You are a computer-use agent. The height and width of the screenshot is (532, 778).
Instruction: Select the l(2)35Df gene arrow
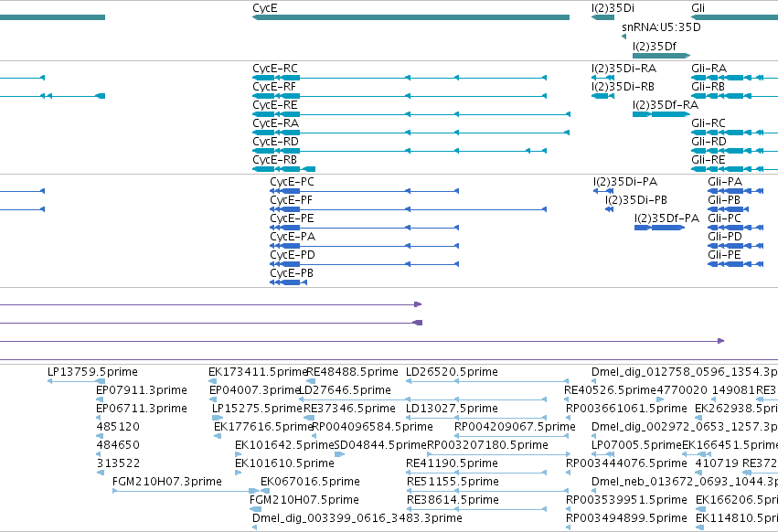[x=661, y=56]
